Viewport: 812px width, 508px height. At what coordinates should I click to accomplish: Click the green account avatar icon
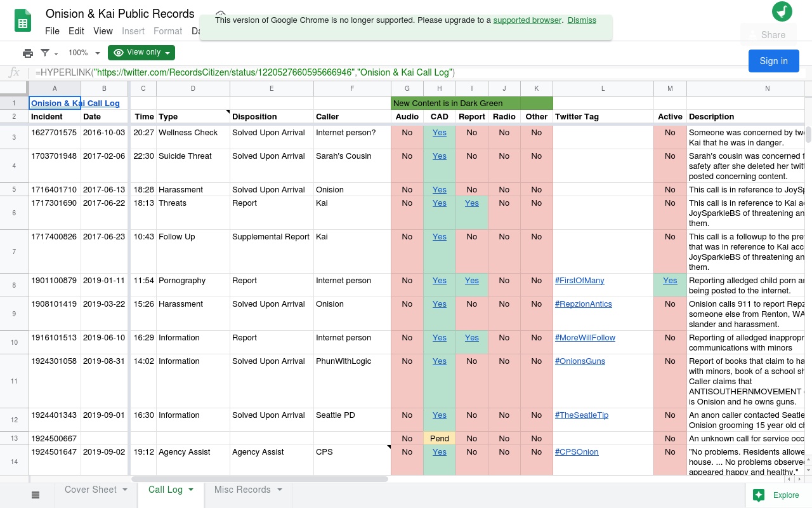pyautogui.click(x=782, y=11)
